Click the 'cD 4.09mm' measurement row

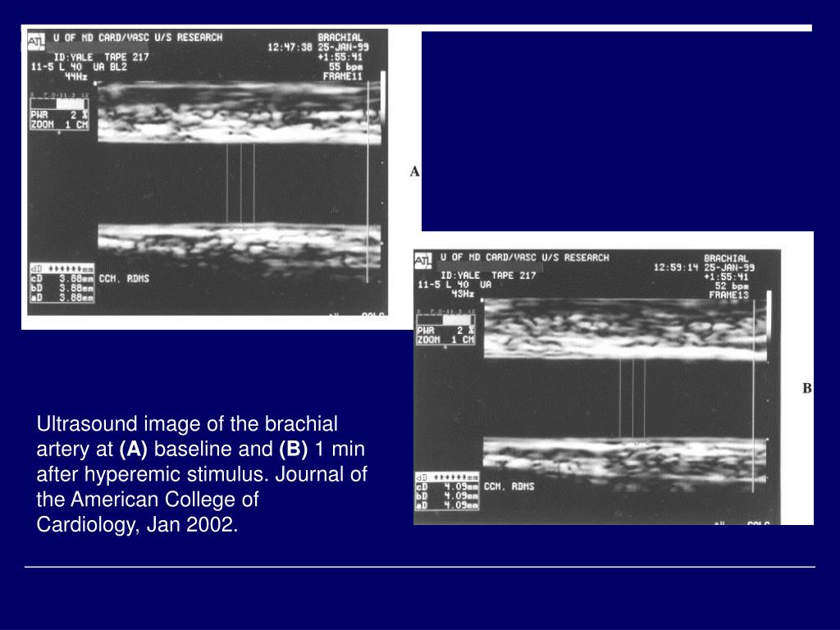pyautogui.click(x=447, y=487)
